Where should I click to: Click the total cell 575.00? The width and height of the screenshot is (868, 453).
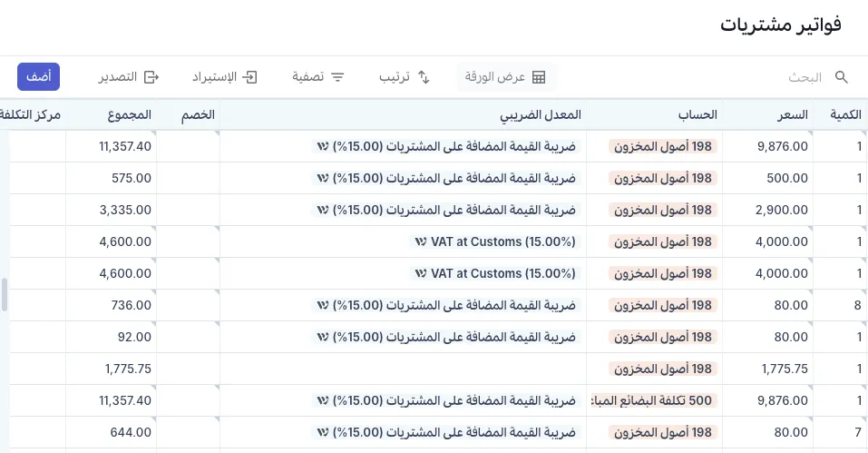point(112,178)
